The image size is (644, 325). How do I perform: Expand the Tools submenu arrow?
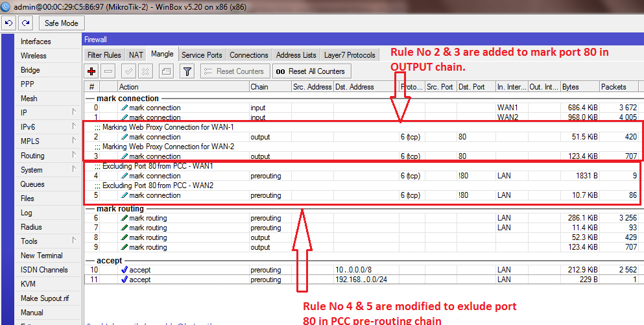click(x=74, y=241)
